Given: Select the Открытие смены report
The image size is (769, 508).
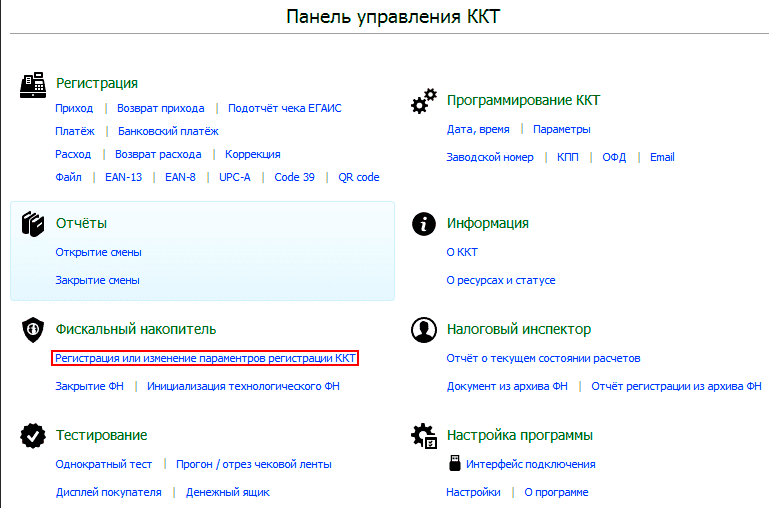Looking at the screenshot, I should pyautogui.click(x=98, y=253).
